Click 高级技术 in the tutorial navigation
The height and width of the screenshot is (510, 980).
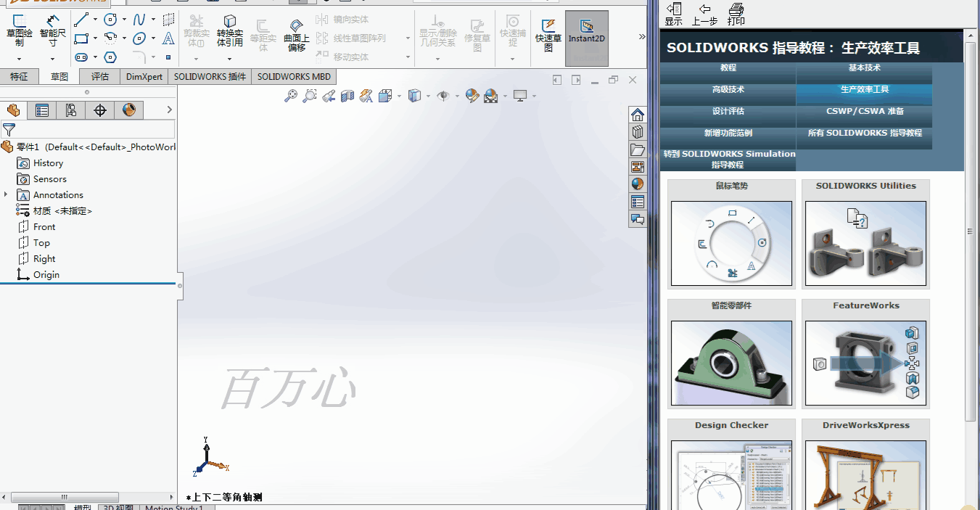click(x=728, y=91)
